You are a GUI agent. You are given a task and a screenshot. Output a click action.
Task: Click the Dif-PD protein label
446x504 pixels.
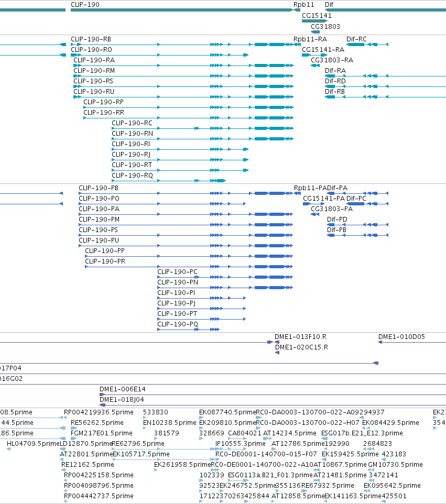337,219
